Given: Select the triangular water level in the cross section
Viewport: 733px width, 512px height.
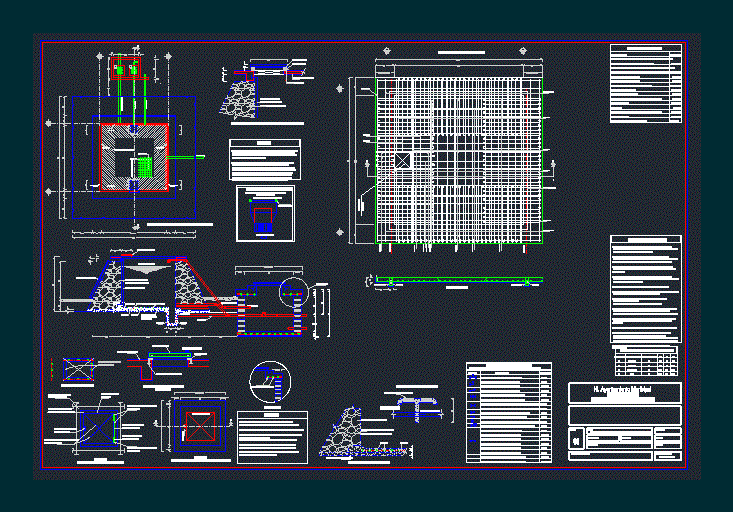Looking at the screenshot, I should pyautogui.click(x=143, y=268).
